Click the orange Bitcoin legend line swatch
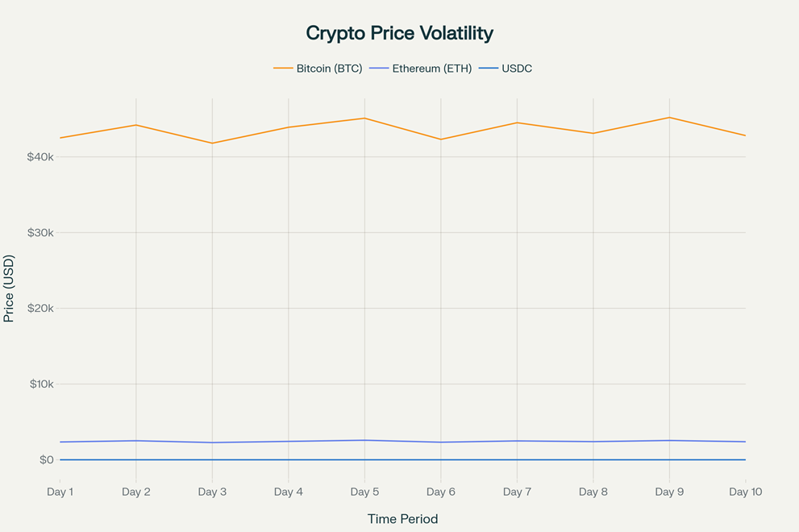Screen dimensions: 799x532 (x=283, y=69)
